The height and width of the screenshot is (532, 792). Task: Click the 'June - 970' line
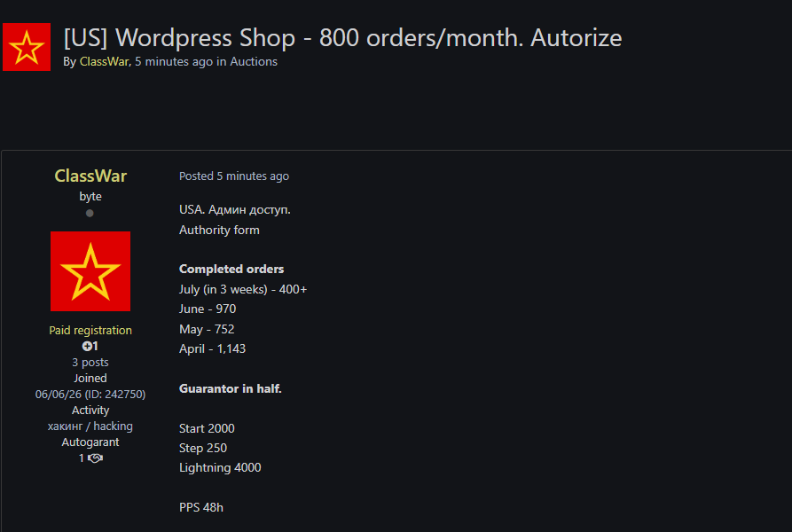(208, 309)
